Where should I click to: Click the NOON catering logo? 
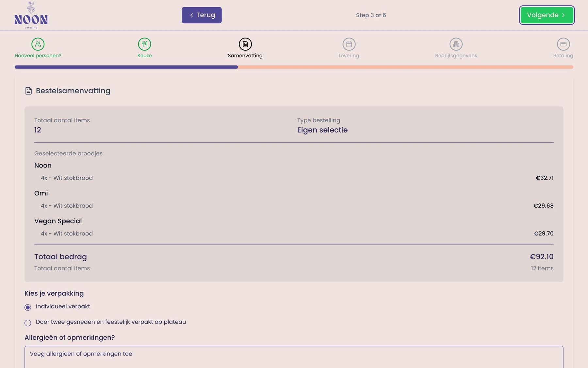coord(31,15)
